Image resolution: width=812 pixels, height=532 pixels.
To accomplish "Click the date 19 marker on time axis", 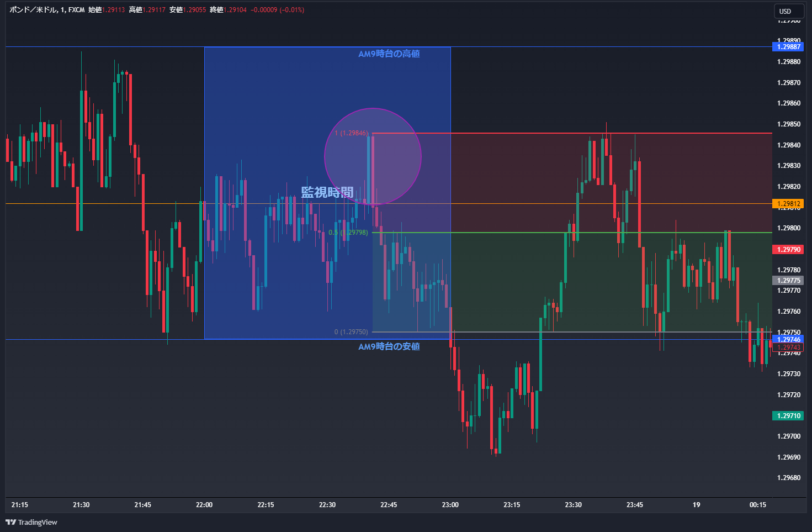I will click(x=696, y=505).
